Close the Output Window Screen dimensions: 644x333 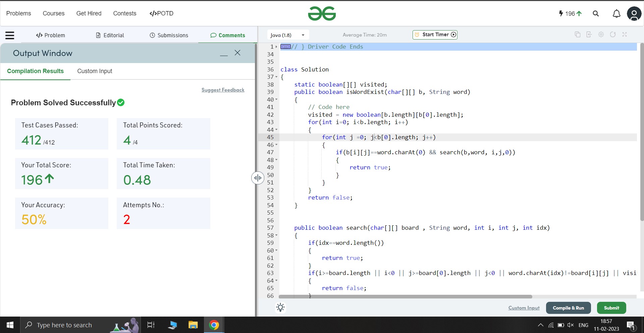coord(237,53)
